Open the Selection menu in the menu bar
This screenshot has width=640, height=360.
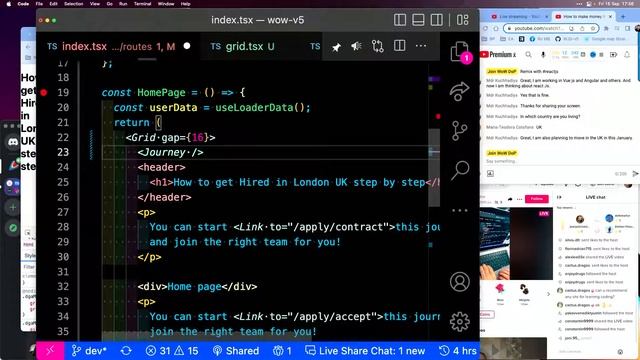[x=73, y=4]
